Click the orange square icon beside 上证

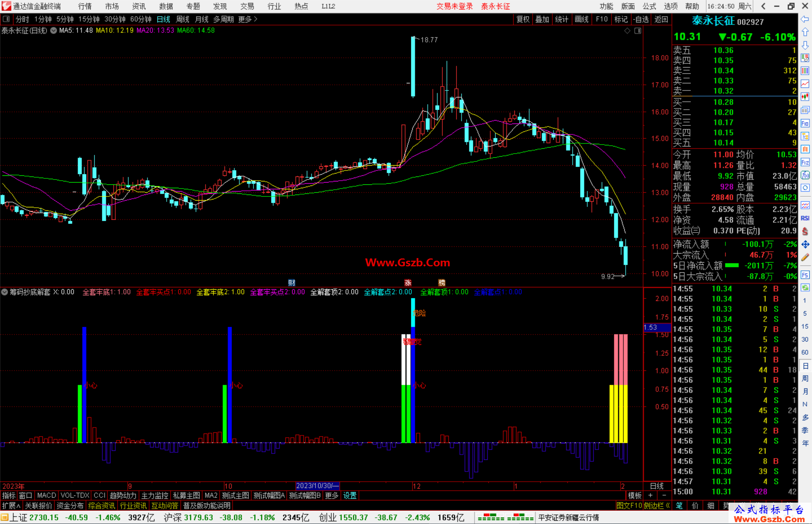point(5,518)
